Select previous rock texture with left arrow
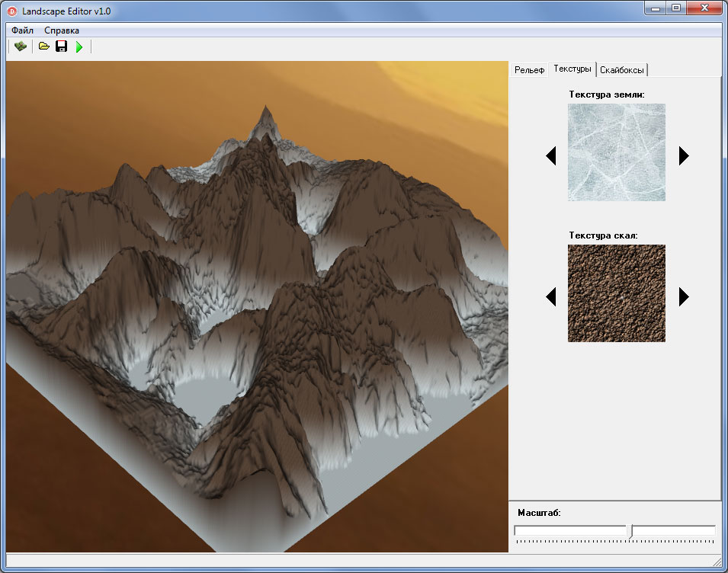The image size is (728, 573). 551,297
